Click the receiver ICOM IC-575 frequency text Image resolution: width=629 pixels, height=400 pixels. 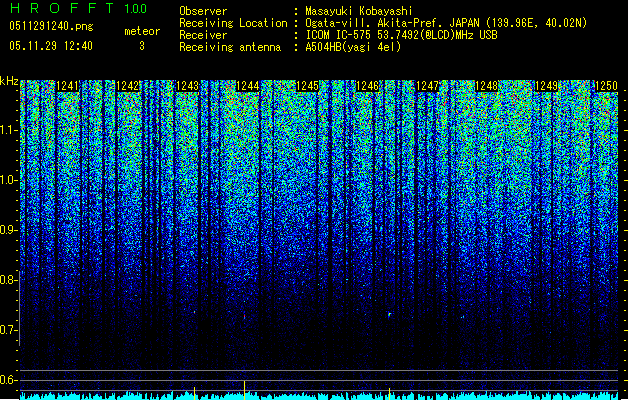(401, 35)
